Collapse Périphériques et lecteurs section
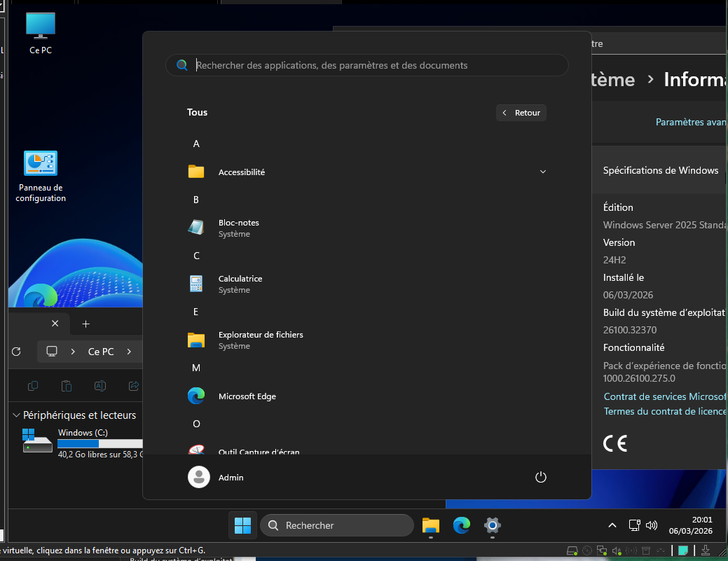The height and width of the screenshot is (561, 728). coord(17,415)
